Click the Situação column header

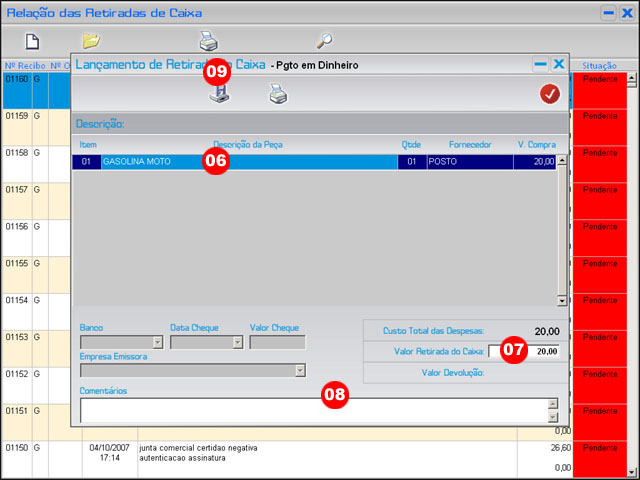click(x=599, y=64)
